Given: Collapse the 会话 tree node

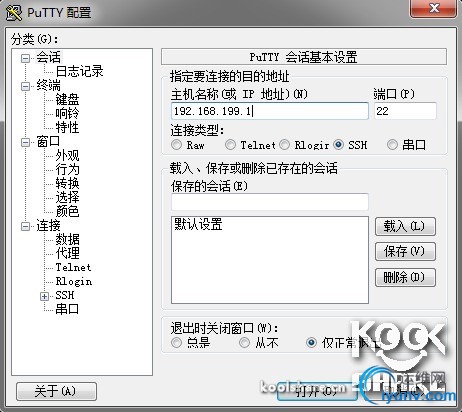Looking at the screenshot, I should coord(25,59).
